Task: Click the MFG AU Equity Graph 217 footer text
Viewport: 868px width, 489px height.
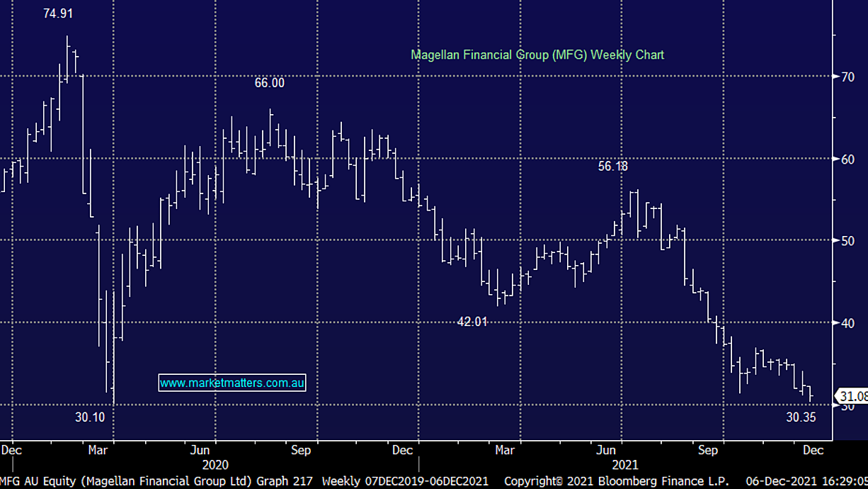Action: tap(156, 481)
